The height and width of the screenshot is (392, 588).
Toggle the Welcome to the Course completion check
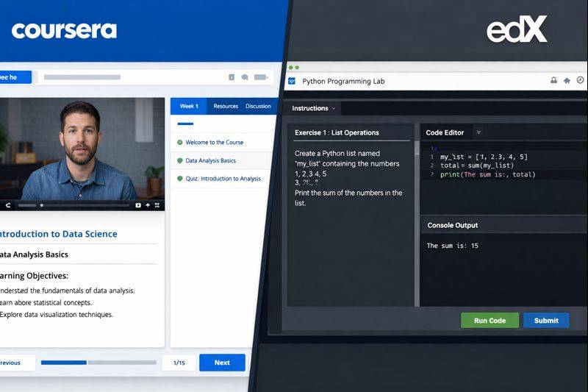[x=179, y=143]
